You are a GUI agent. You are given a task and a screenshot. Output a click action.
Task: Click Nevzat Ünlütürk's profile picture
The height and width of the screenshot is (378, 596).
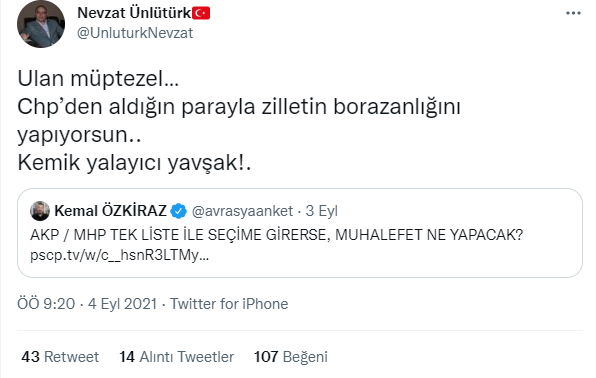[41, 24]
